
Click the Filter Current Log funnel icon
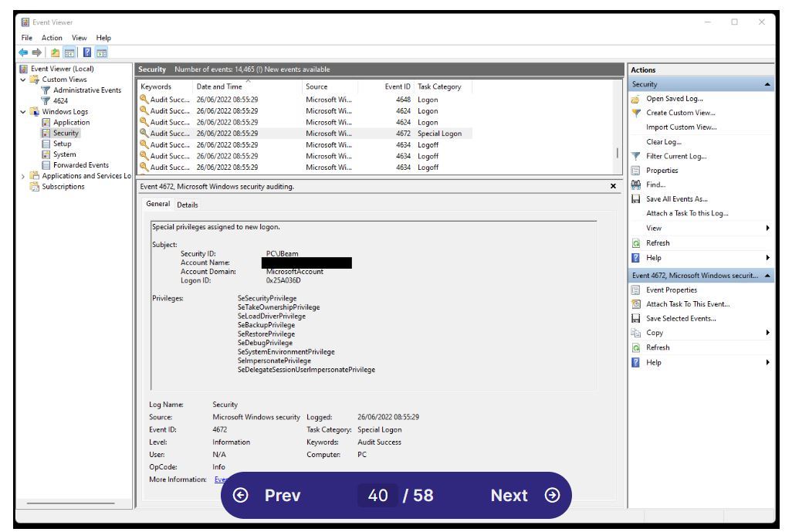coord(636,156)
